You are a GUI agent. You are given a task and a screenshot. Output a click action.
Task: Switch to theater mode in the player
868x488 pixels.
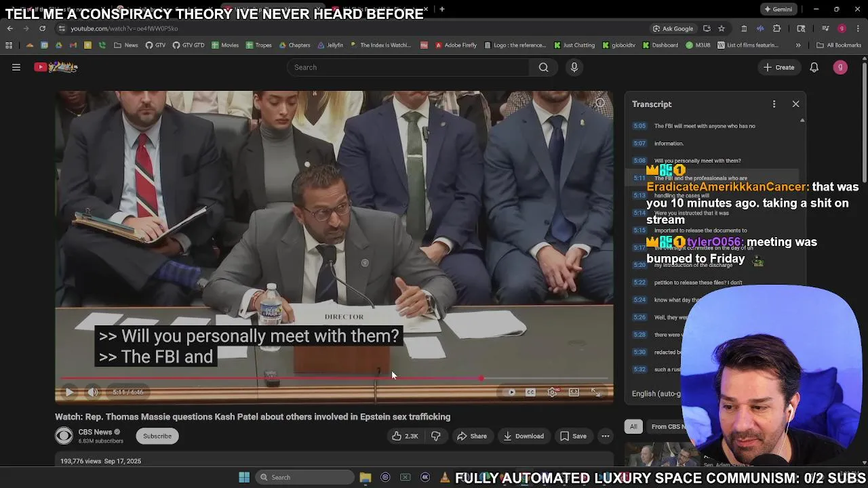point(574,392)
